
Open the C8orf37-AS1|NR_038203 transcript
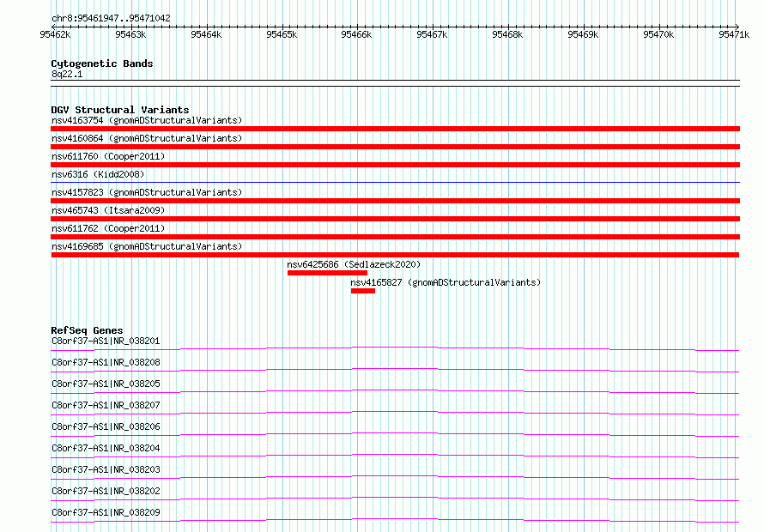click(x=106, y=469)
